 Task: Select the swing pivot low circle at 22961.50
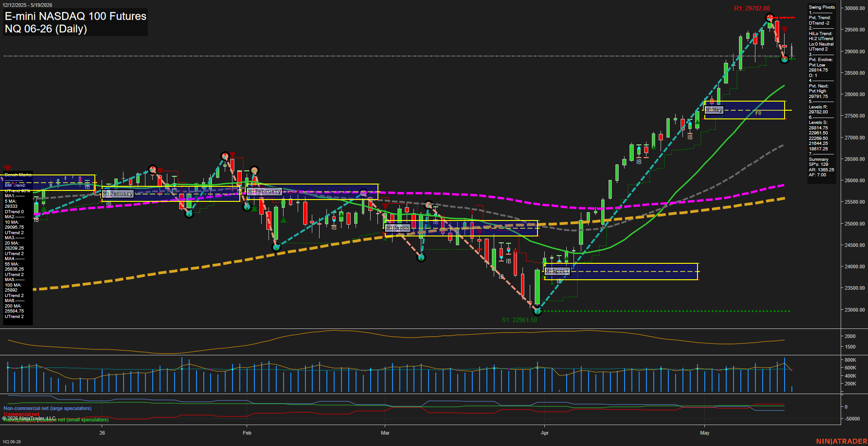[537, 311]
